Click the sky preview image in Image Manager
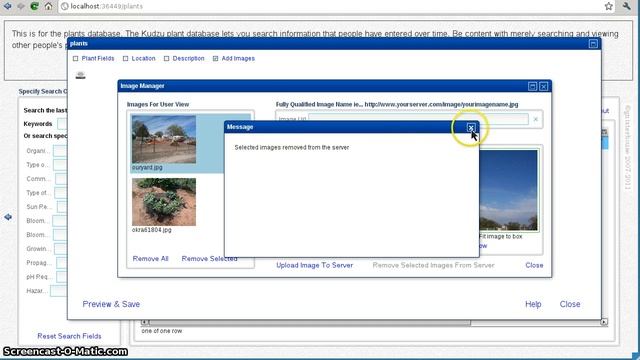 (509, 190)
